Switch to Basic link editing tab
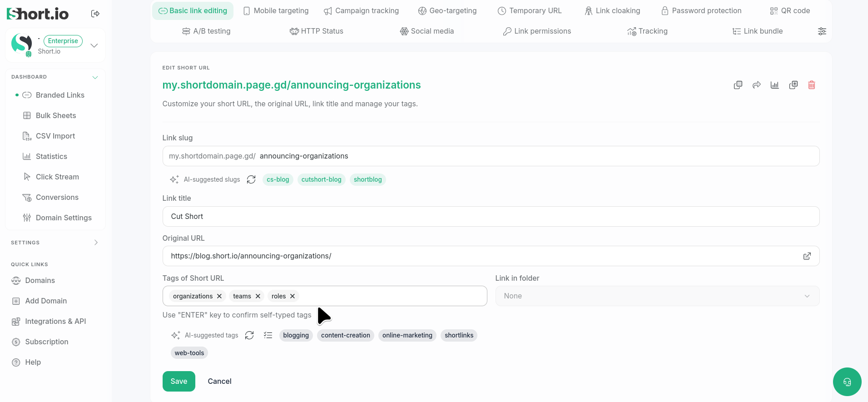Image resolution: width=868 pixels, height=402 pixels. (193, 11)
